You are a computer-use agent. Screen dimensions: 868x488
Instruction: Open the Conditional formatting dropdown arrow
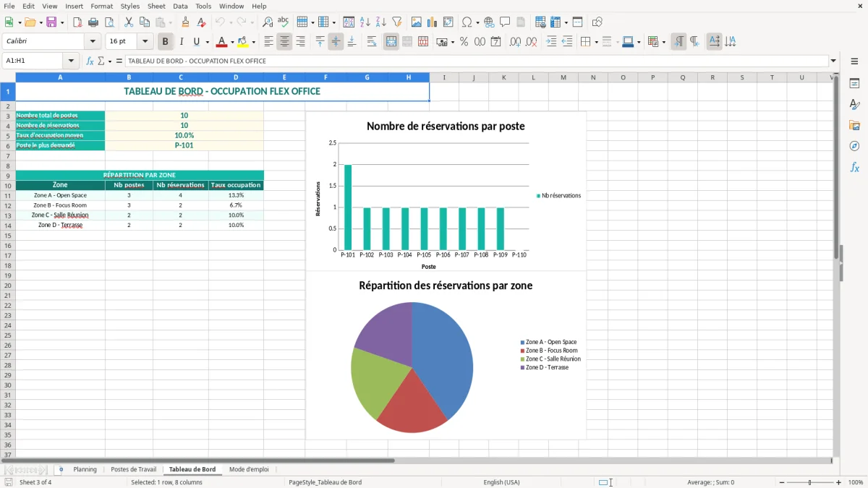tap(663, 42)
